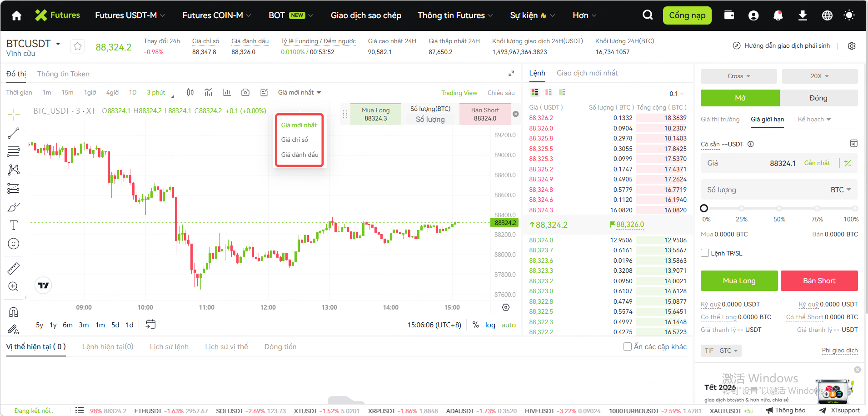Expand the chart to fullscreen
The image size is (868, 416).
click(x=511, y=74)
